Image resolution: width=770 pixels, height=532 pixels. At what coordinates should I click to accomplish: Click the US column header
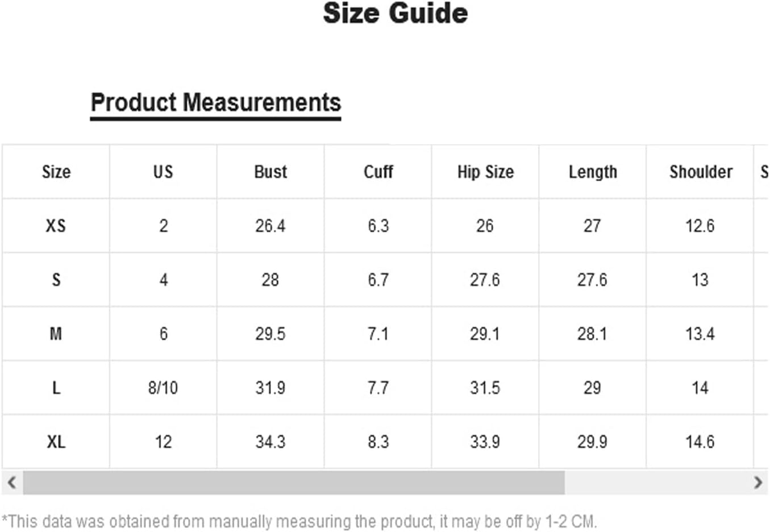point(163,172)
